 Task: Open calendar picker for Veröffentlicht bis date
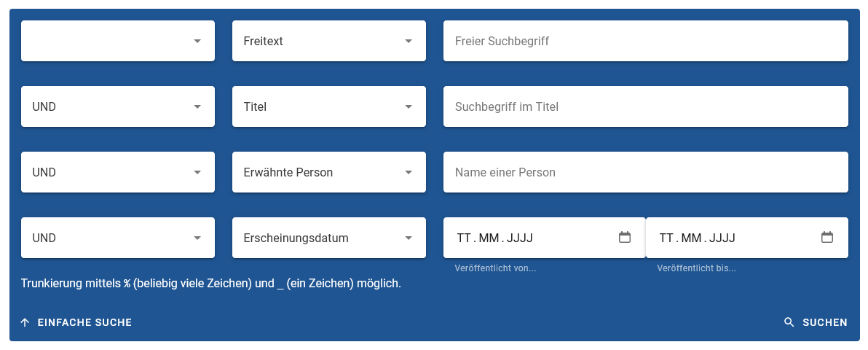point(826,237)
